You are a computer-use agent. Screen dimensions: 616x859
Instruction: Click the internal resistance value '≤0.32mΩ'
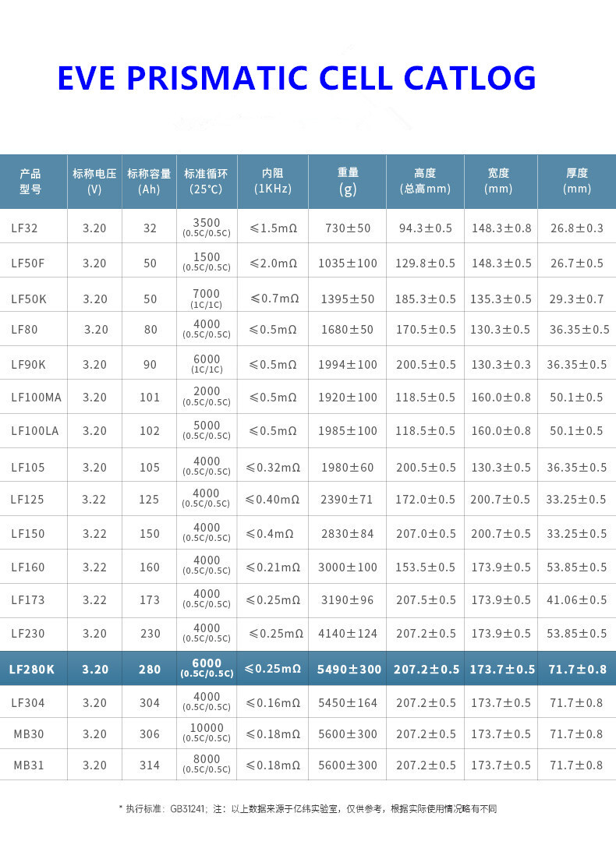coord(273,467)
